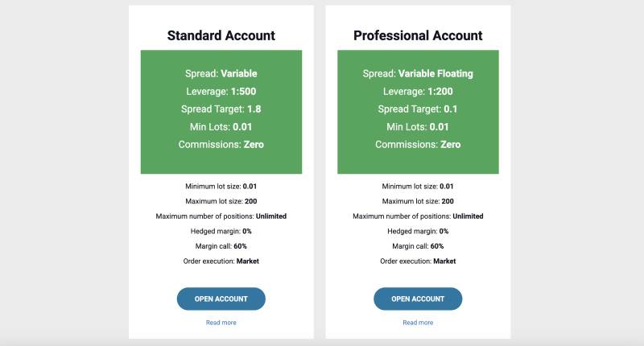
Task: Click Commissions: Zero in Standard Account panel
Action: point(221,144)
